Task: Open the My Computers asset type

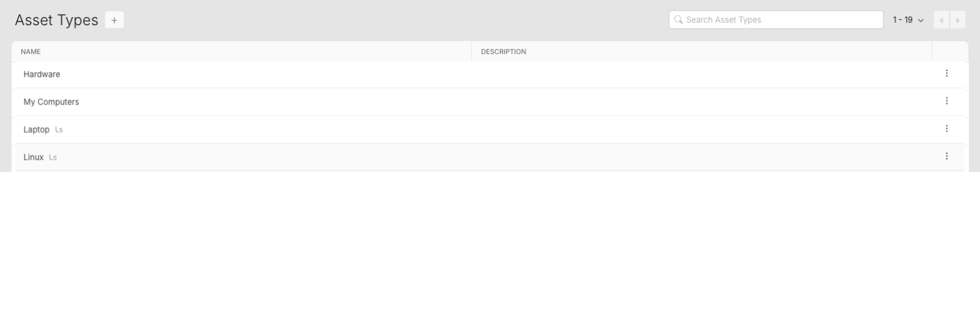Action: click(x=51, y=102)
